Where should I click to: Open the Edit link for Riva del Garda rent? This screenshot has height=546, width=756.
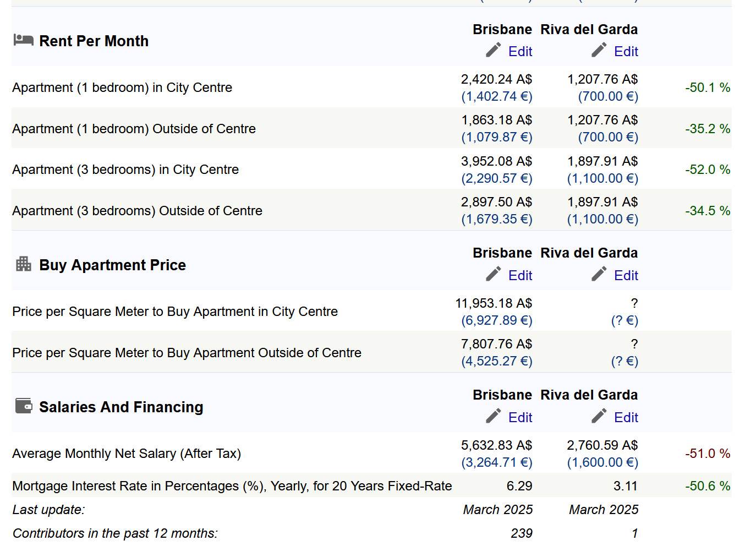(x=626, y=52)
